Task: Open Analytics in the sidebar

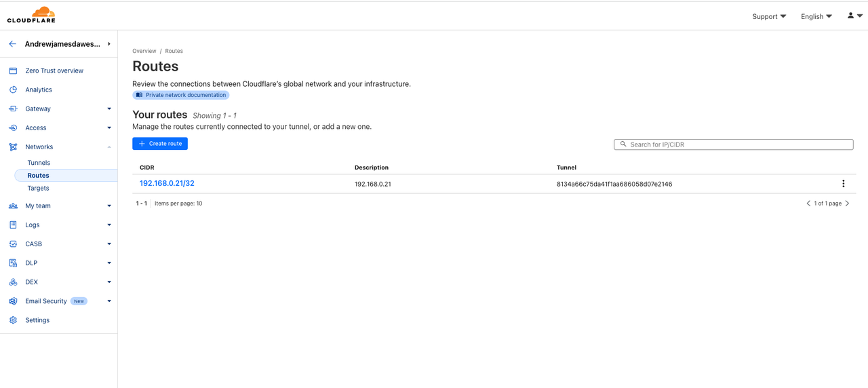Action: click(x=39, y=90)
